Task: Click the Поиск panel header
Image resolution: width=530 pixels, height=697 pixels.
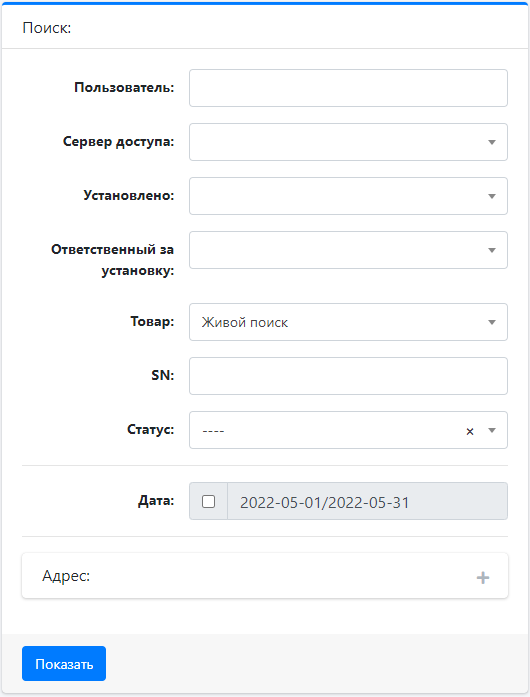Action: [265, 28]
